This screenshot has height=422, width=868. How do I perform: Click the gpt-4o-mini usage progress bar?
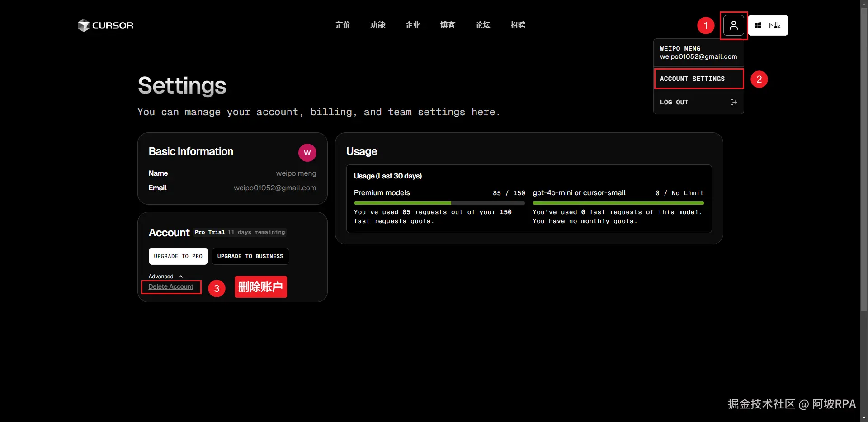(x=618, y=203)
